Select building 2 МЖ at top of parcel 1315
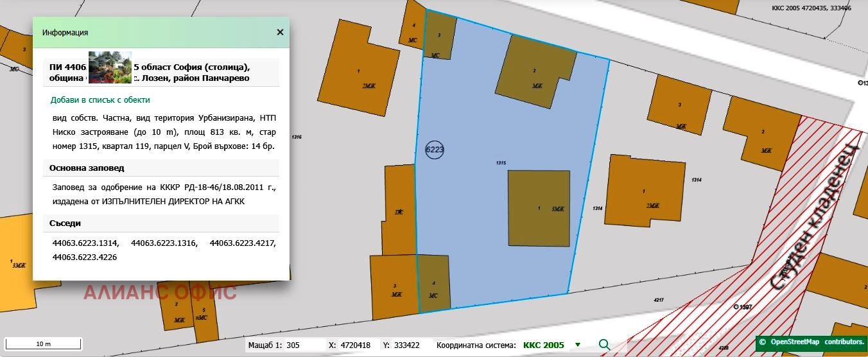This screenshot has height=357, width=868. point(535,71)
